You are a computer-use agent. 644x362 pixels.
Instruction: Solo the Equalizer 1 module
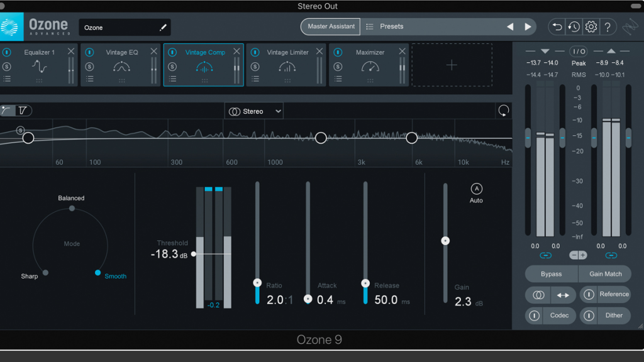pos(7,67)
